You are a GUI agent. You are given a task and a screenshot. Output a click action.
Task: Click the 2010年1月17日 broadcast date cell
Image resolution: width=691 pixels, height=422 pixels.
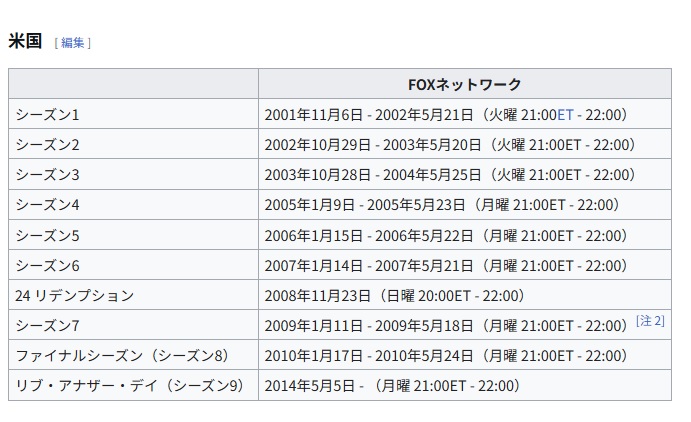pyautogui.click(x=446, y=355)
